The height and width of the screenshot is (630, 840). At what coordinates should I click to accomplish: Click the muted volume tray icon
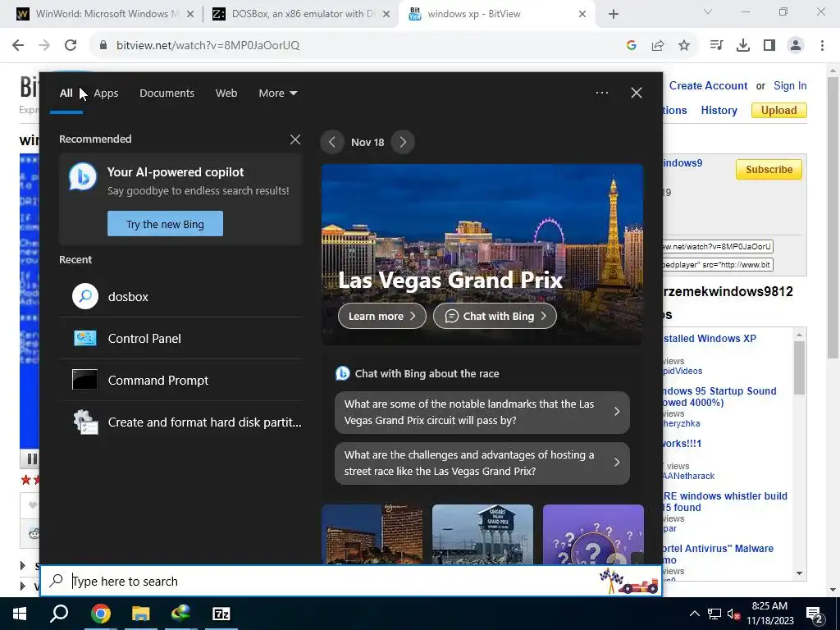[x=733, y=614]
